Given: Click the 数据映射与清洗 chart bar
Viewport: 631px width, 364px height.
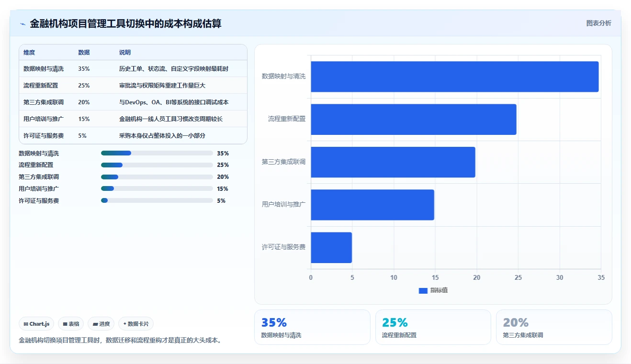Looking at the screenshot, I should 455,77.
